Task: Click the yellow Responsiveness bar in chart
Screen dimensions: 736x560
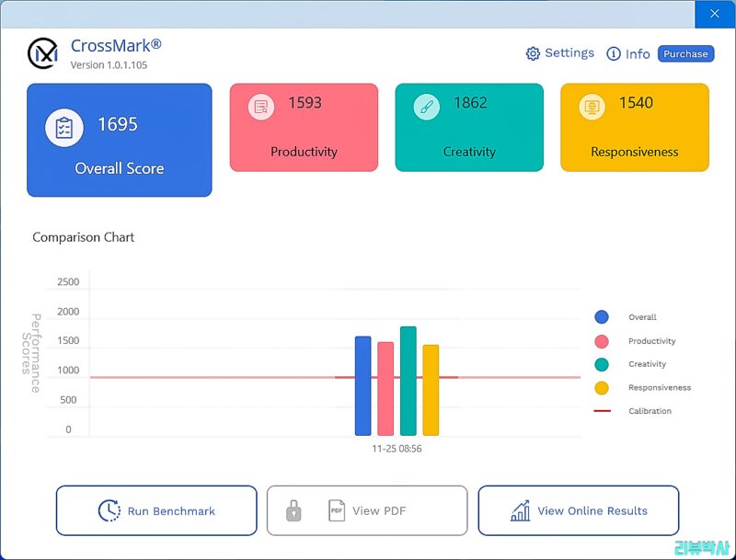Action: (x=431, y=390)
